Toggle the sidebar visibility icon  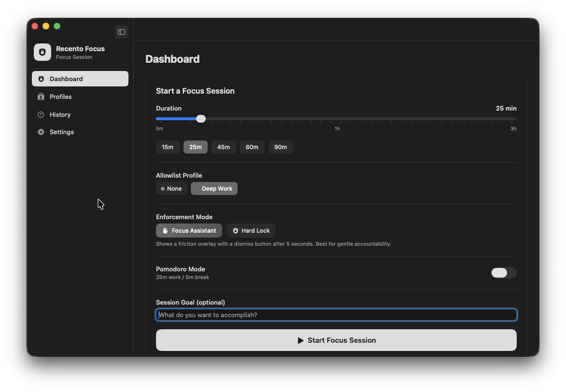point(122,32)
